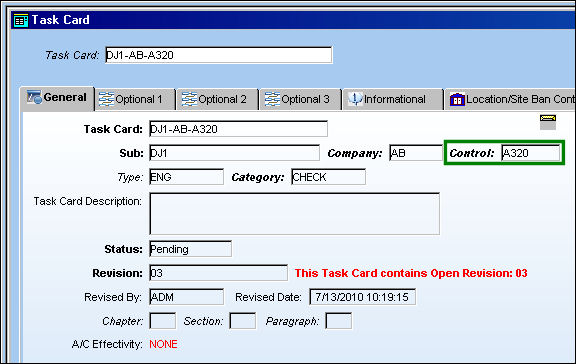The width and height of the screenshot is (576, 364).
Task: Switch to the Optional 2 tab
Action: (218, 99)
